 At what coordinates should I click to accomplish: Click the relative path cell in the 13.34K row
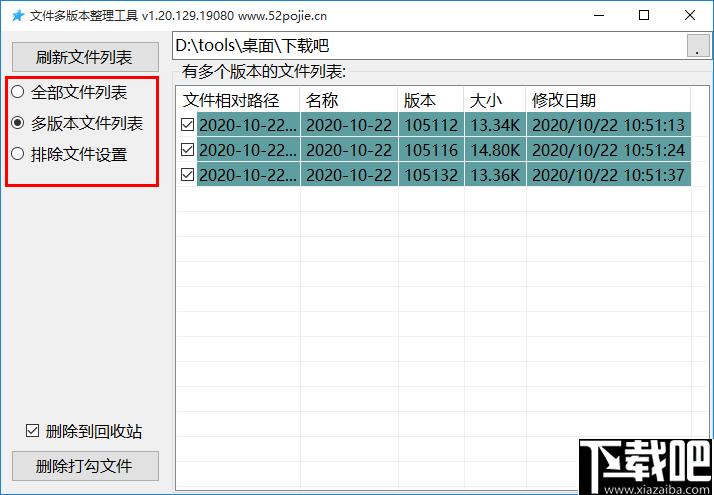pos(248,125)
